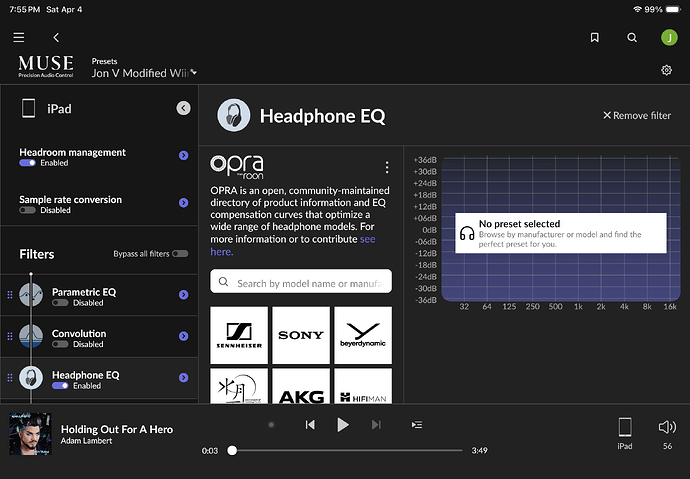Choose the HIFIMAN manufacturer tile

(x=363, y=386)
